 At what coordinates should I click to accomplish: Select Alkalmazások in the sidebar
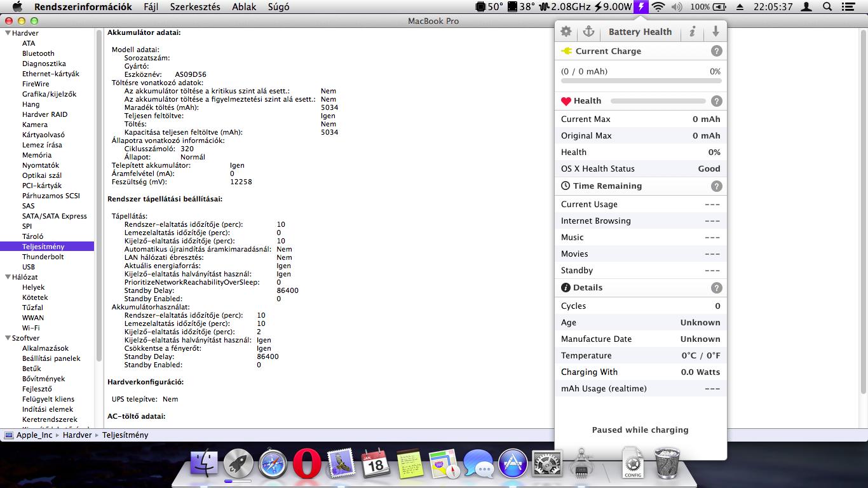point(45,348)
